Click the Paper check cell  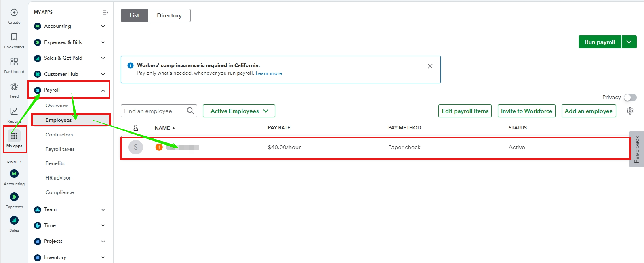pos(404,147)
